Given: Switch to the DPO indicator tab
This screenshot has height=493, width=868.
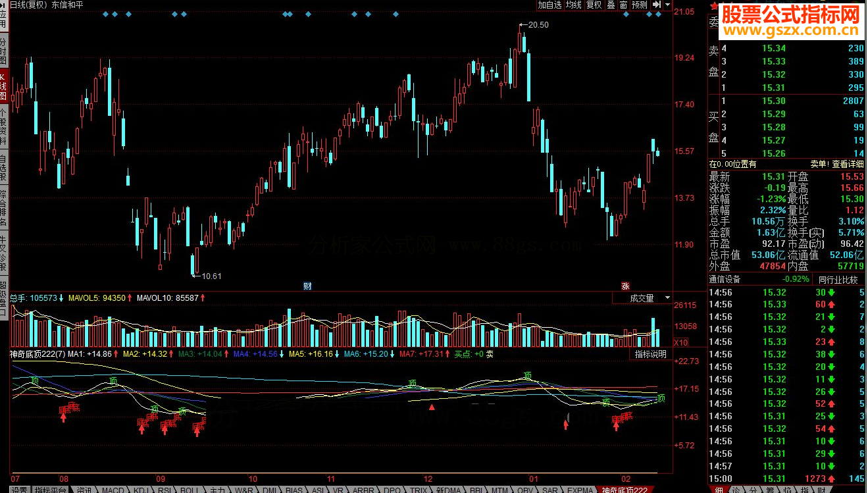Looking at the screenshot, I should coord(392,489).
